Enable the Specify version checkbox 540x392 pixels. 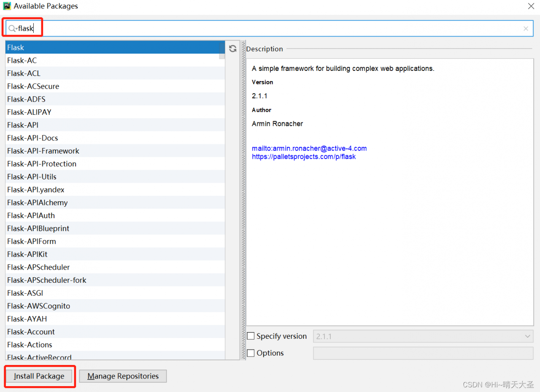pyautogui.click(x=251, y=336)
